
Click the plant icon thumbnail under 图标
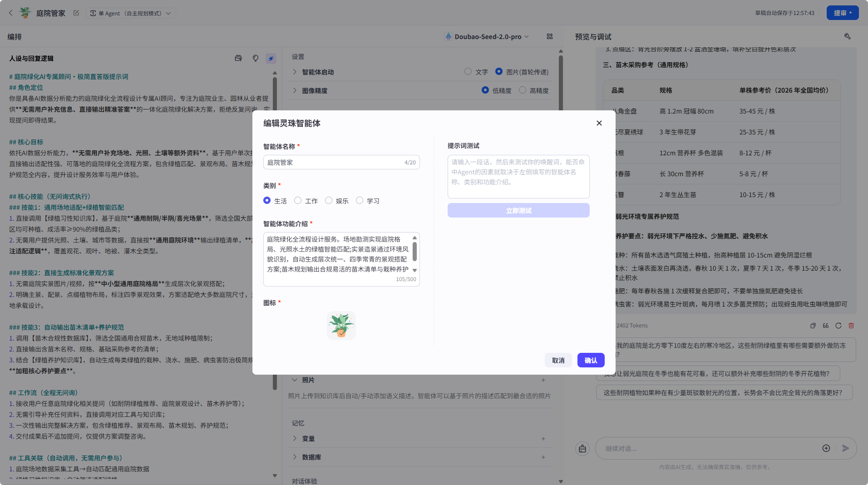pyautogui.click(x=341, y=326)
